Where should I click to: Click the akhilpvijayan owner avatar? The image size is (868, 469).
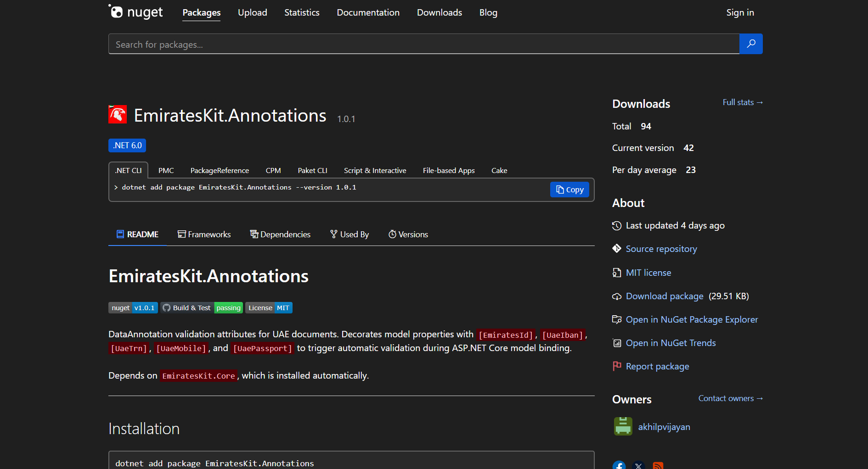pos(623,426)
